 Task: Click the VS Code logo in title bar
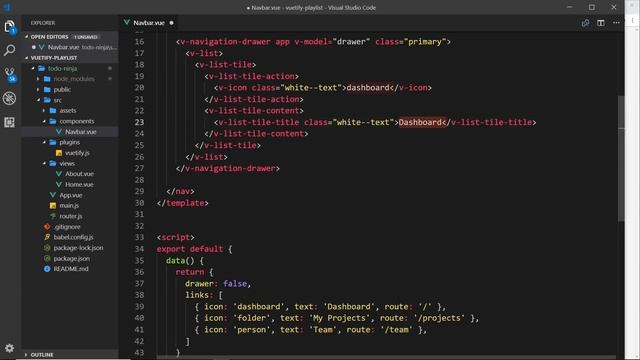pos(7,7)
